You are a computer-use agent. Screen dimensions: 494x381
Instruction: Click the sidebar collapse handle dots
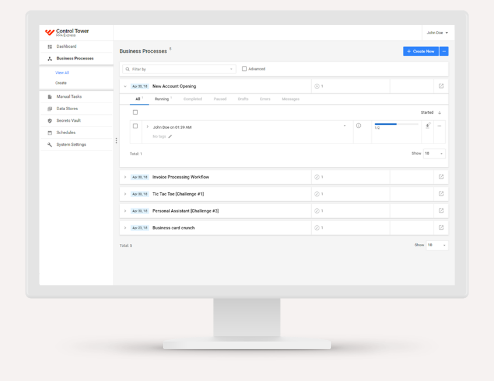(116, 141)
